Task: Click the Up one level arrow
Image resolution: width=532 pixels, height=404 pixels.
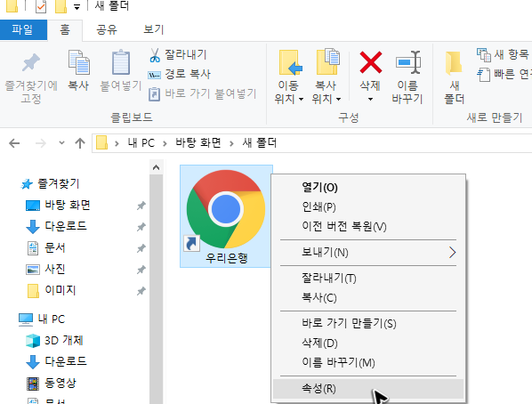Action: [x=80, y=143]
